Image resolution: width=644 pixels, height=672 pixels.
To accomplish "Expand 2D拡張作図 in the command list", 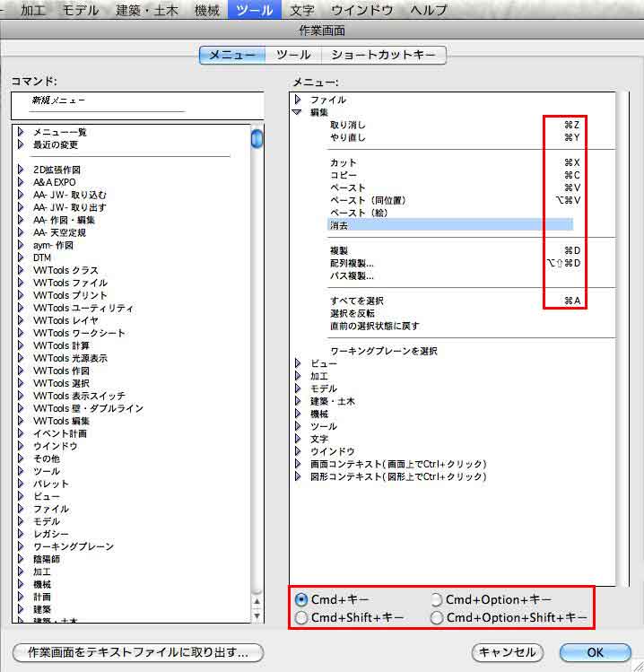I will click(x=21, y=170).
